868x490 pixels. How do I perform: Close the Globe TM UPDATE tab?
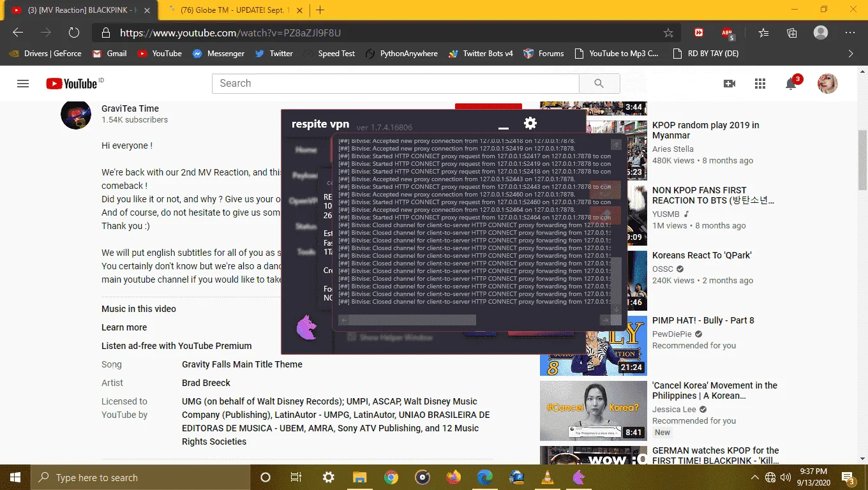[300, 10]
